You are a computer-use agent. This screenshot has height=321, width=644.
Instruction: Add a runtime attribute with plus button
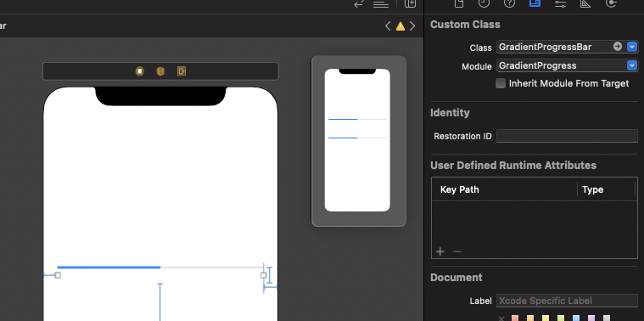[440, 251]
